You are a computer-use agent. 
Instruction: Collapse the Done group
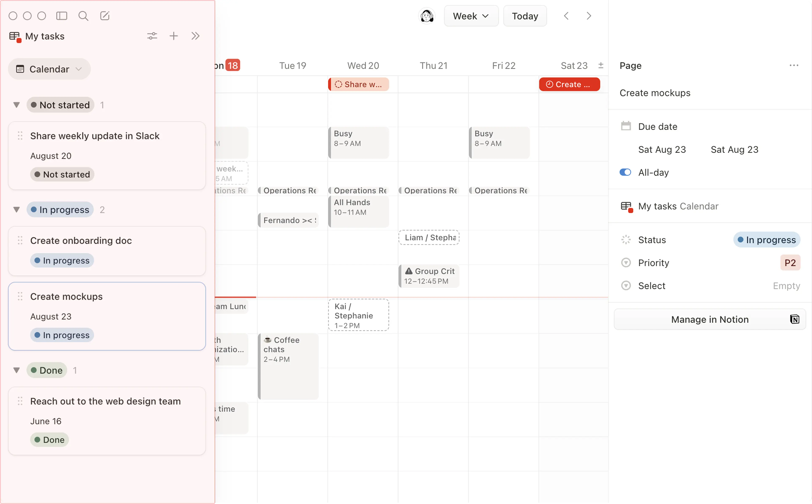[x=16, y=370]
